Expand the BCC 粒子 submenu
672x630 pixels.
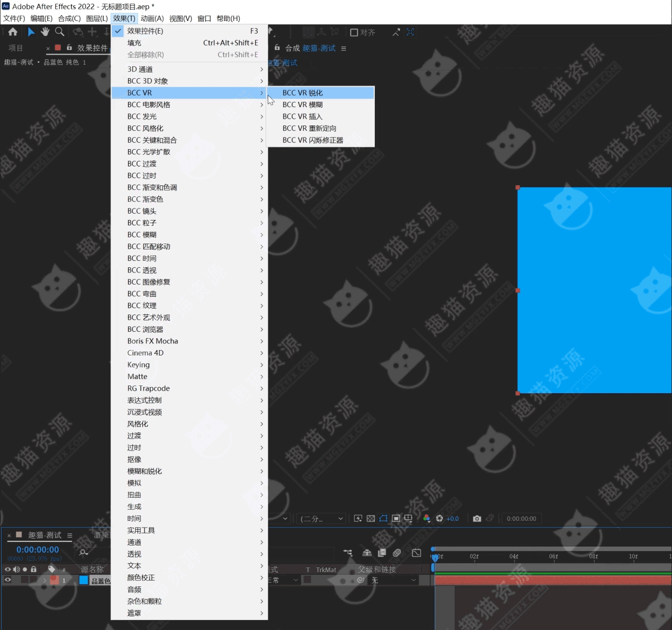tap(190, 223)
